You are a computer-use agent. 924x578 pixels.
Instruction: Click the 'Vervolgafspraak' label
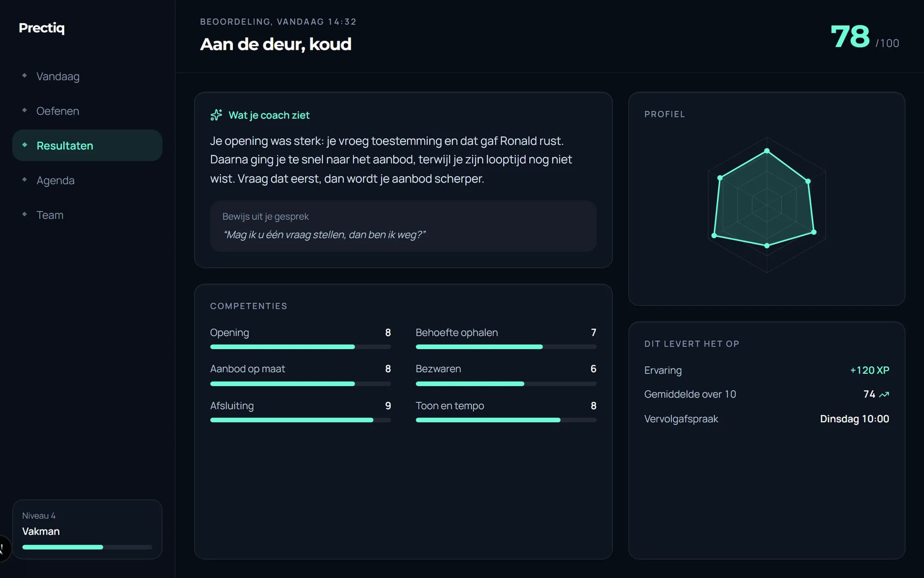click(681, 419)
